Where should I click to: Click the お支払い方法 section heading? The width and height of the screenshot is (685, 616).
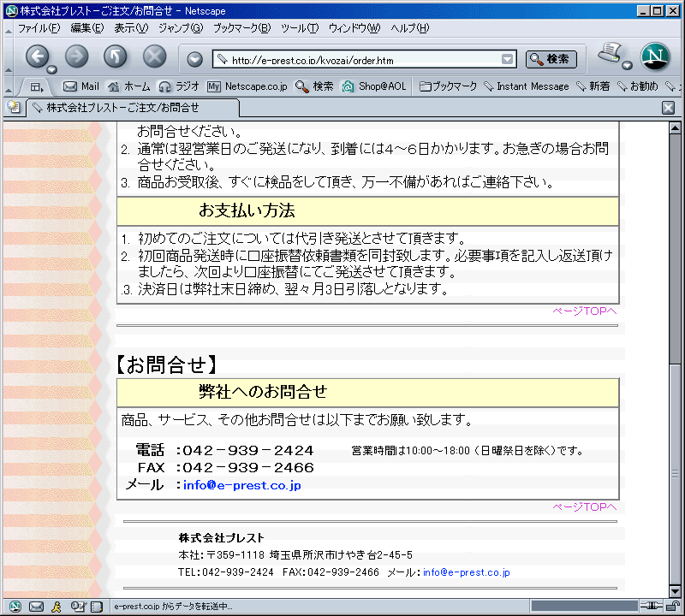point(247,210)
